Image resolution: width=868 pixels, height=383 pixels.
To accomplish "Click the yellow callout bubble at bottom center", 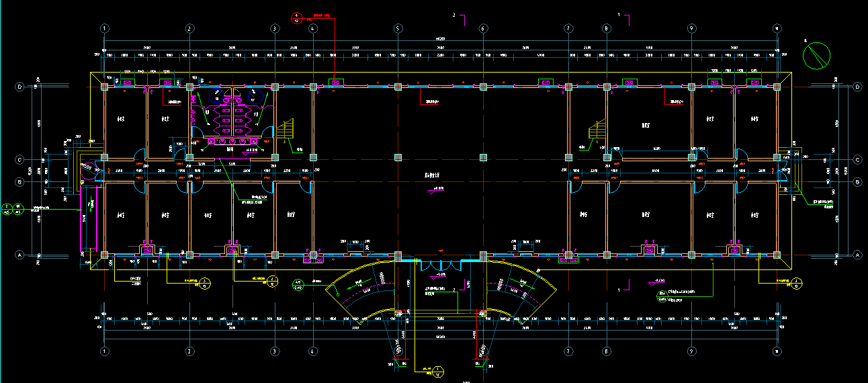I will [x=437, y=370].
